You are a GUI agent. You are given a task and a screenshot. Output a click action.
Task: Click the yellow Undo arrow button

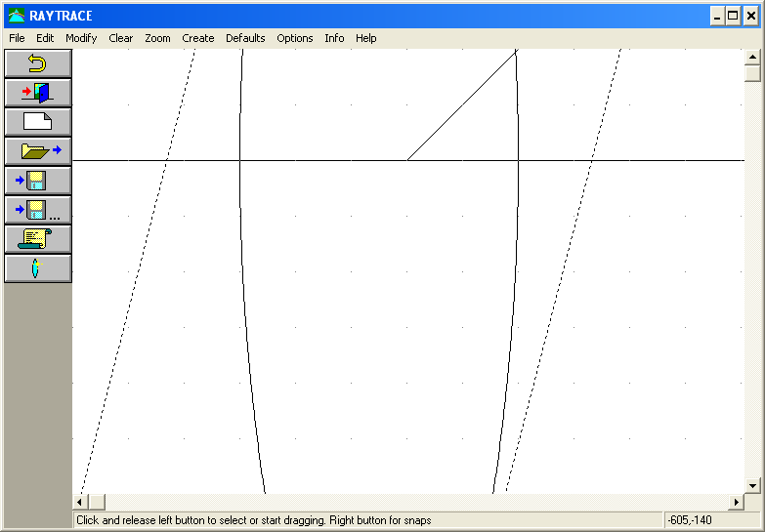(37, 63)
